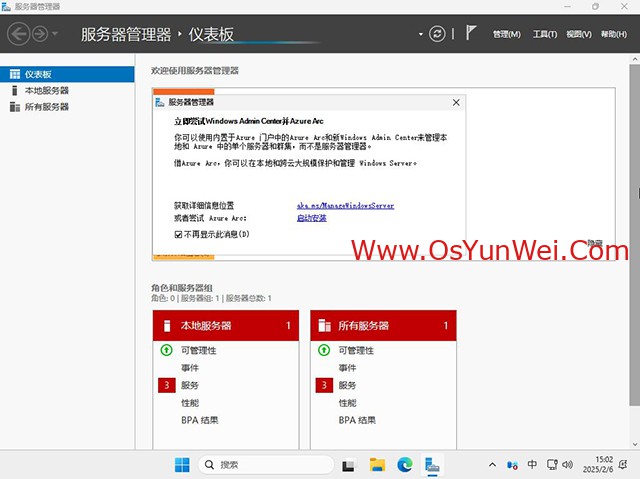Open BPA 结果 in 所有服务器 tile

pyautogui.click(x=357, y=420)
